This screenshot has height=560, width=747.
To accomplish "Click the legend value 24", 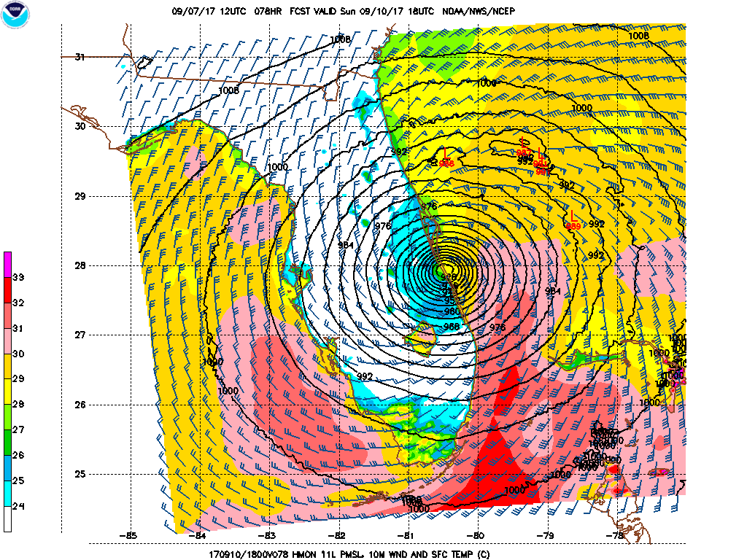I will click(x=18, y=506).
